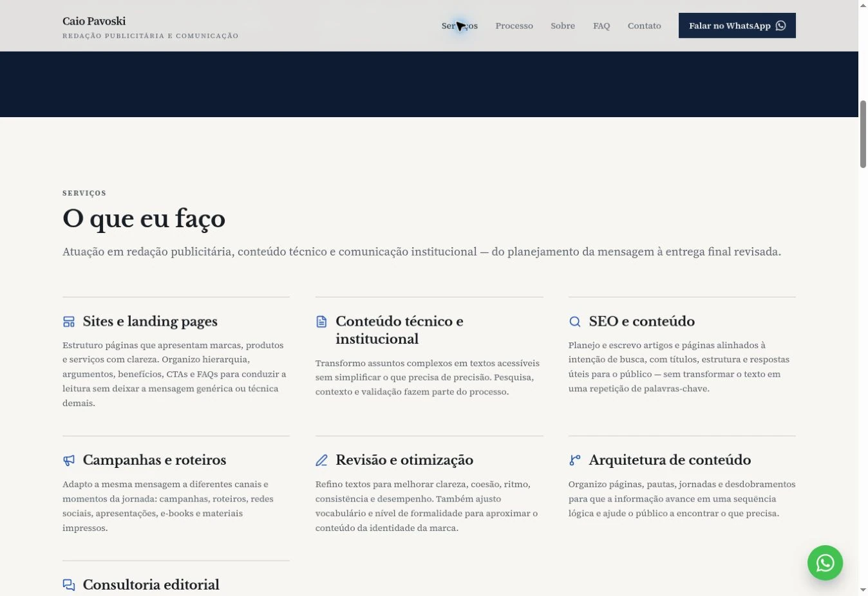The height and width of the screenshot is (596, 868).
Task: Click the document icon beside Conteúdo técnico e institucional
Action: click(x=321, y=322)
